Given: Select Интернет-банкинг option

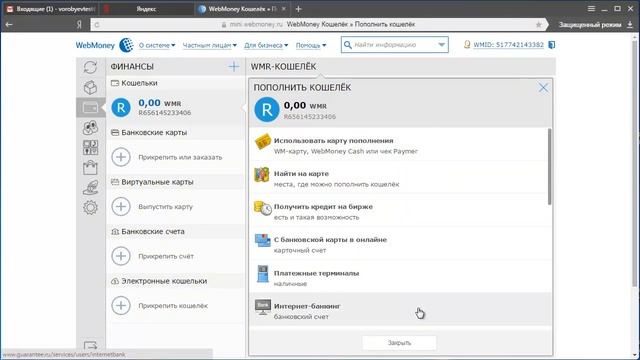Looking at the screenshot, I should tap(399, 310).
